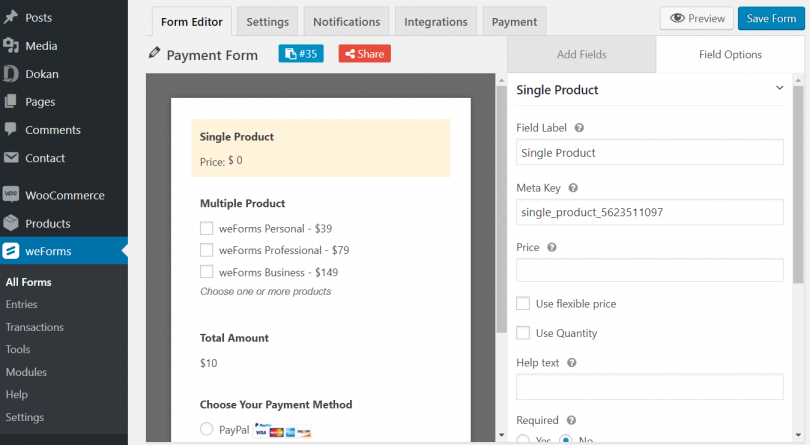Open the Notifications tab
Screen dimensions: 810x445
(x=346, y=22)
